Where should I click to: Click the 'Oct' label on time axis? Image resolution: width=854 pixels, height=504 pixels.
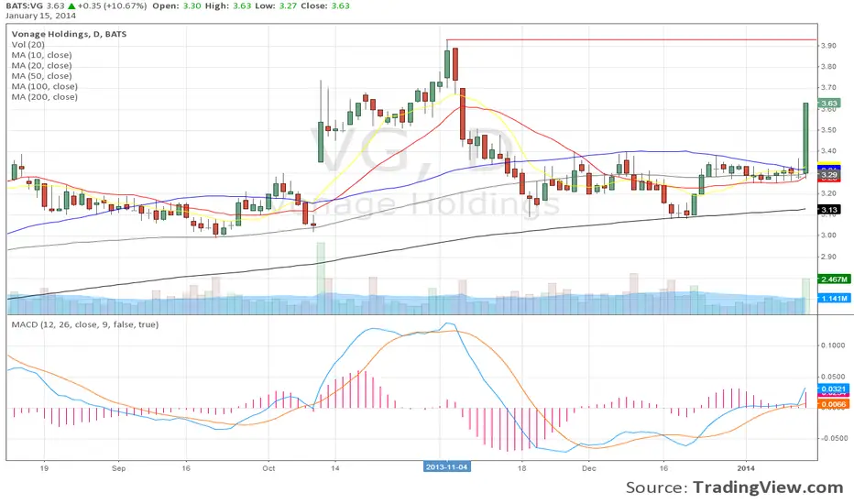coord(268,468)
